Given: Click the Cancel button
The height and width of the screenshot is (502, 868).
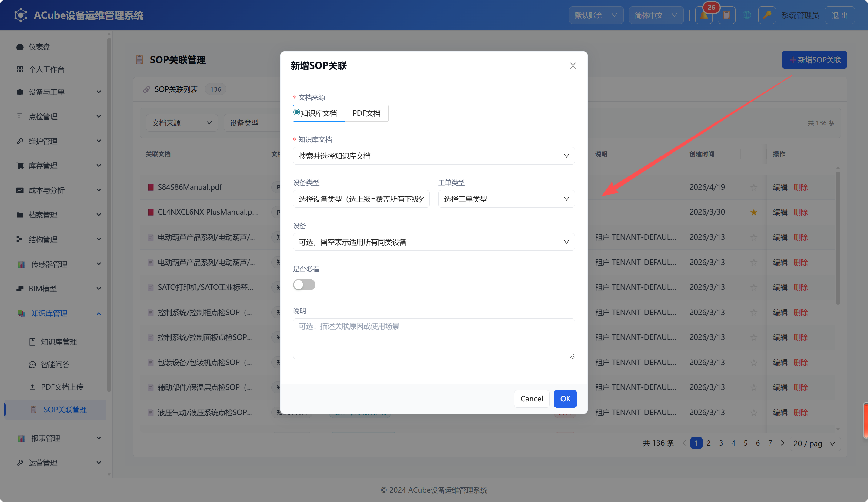Looking at the screenshot, I should [x=532, y=399].
